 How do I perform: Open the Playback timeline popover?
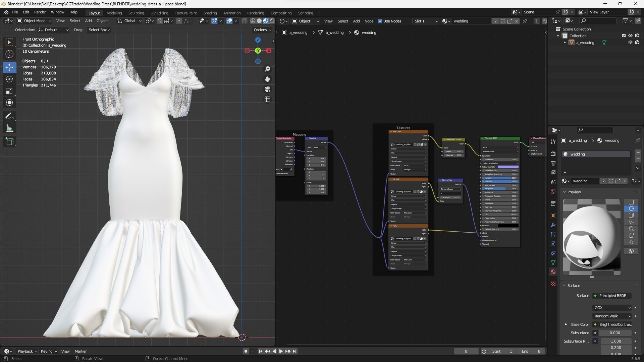click(x=27, y=351)
